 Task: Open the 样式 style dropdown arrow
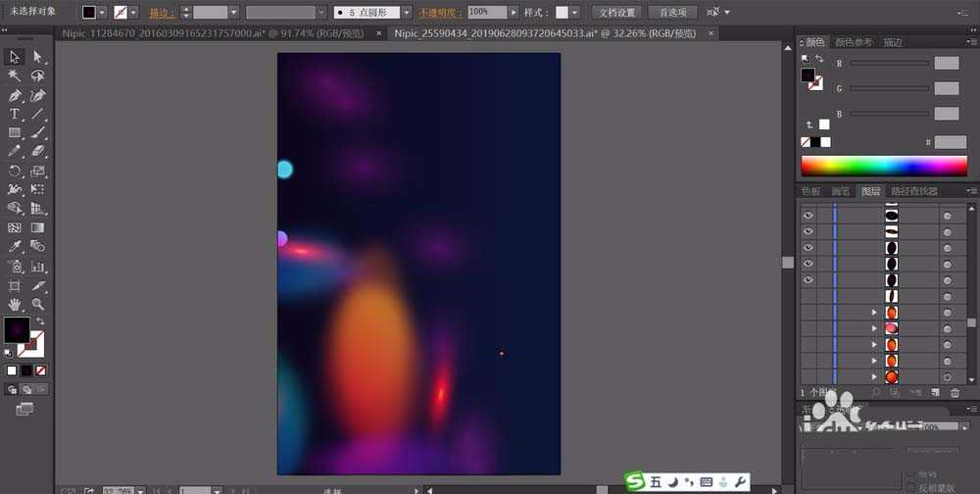(575, 12)
